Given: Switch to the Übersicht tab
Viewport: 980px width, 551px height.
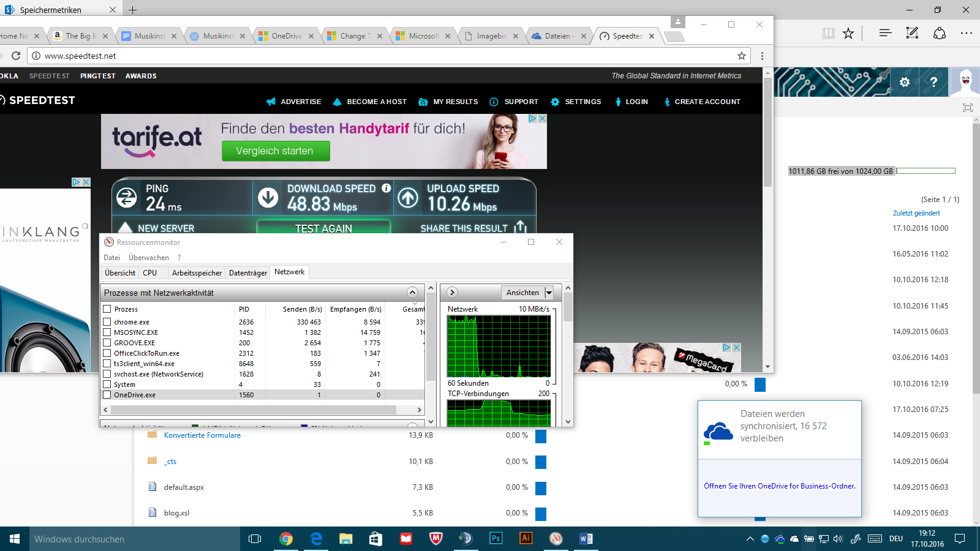Looking at the screenshot, I should pos(120,273).
